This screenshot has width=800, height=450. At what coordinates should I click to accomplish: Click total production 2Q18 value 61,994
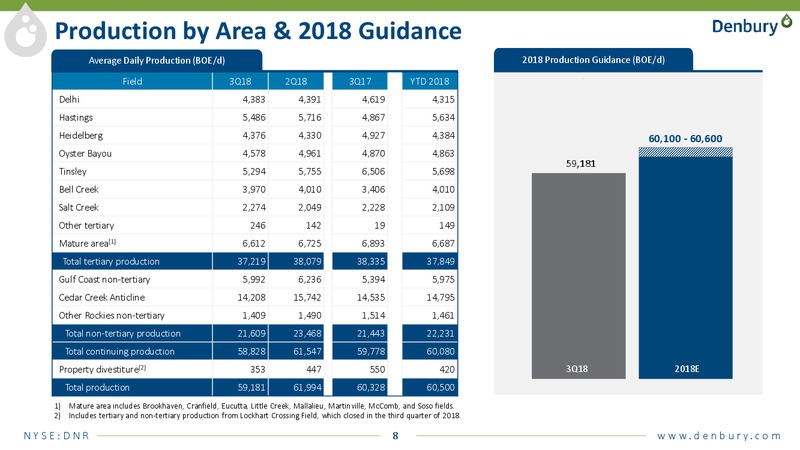pyautogui.click(x=307, y=387)
